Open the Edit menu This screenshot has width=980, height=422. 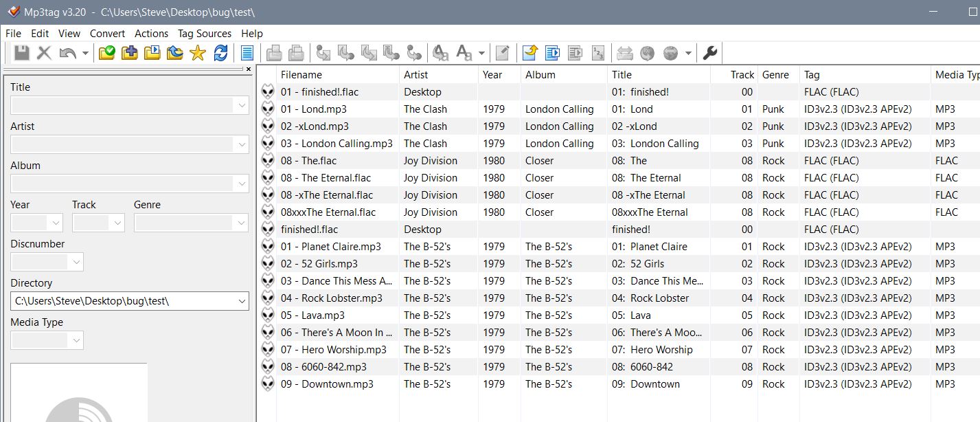[40, 33]
